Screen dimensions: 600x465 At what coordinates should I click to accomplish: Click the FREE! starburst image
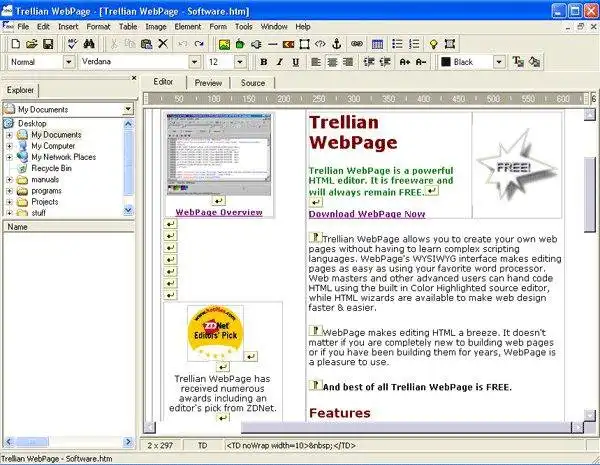pos(517,165)
